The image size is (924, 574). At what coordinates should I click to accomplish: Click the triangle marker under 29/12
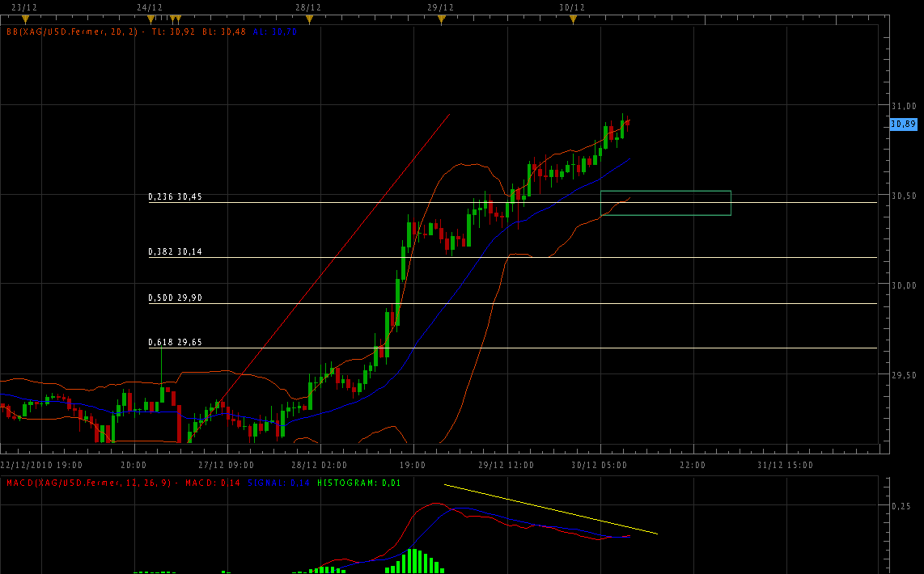tap(441, 19)
